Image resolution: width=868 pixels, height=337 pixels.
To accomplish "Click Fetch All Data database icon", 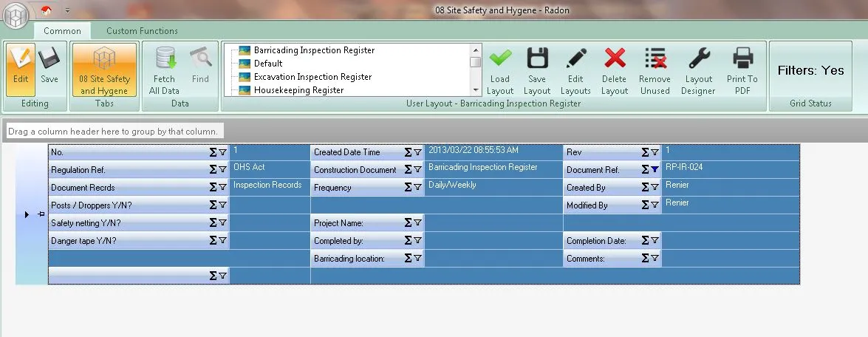I will click(165, 58).
